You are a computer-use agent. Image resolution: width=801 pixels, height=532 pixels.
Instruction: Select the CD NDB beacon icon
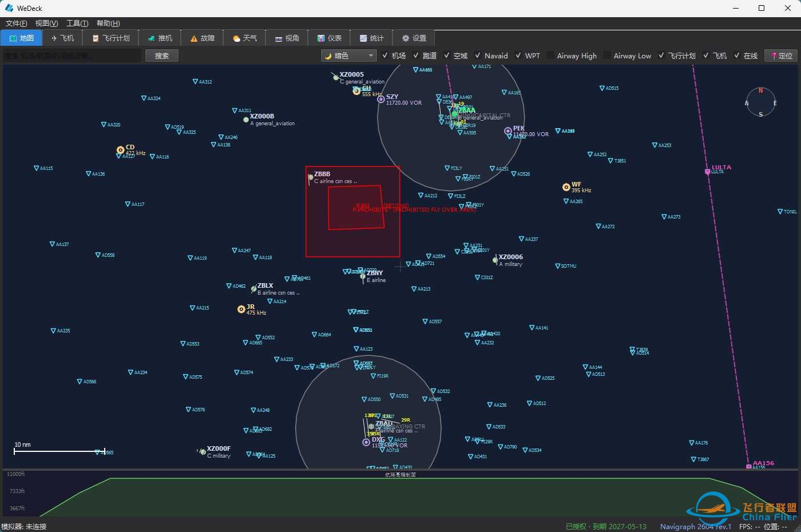[x=120, y=150]
